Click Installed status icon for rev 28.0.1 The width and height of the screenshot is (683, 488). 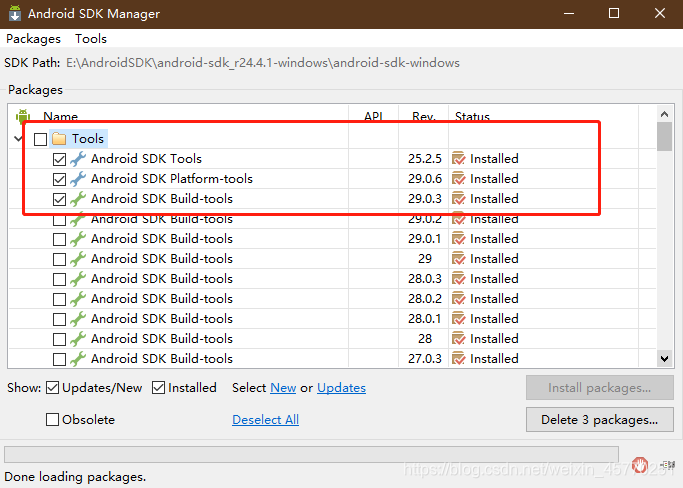459,319
